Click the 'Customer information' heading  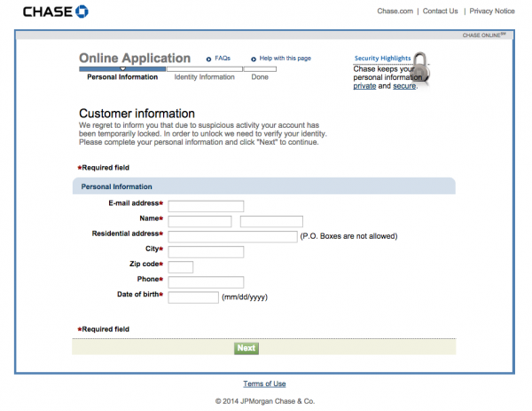pos(137,114)
